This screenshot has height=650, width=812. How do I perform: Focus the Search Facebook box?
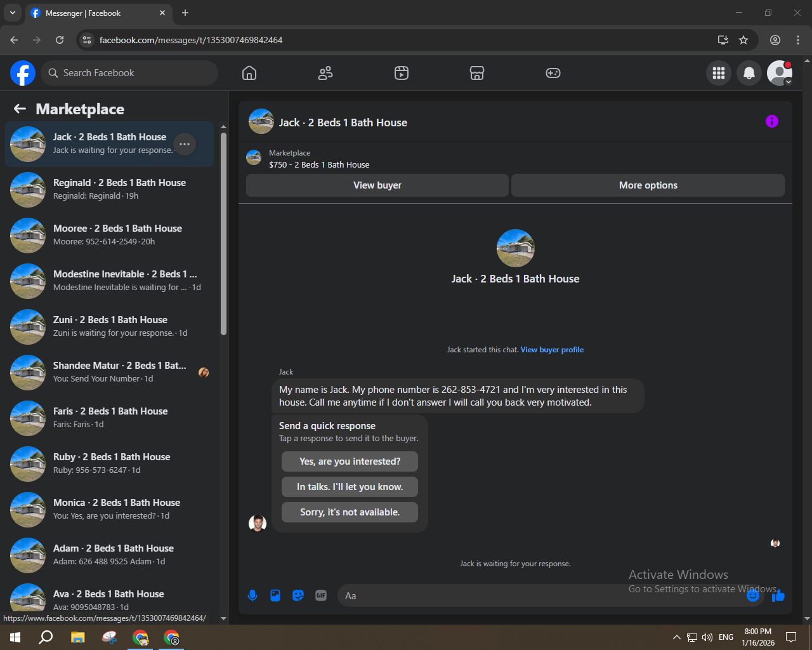[129, 73]
